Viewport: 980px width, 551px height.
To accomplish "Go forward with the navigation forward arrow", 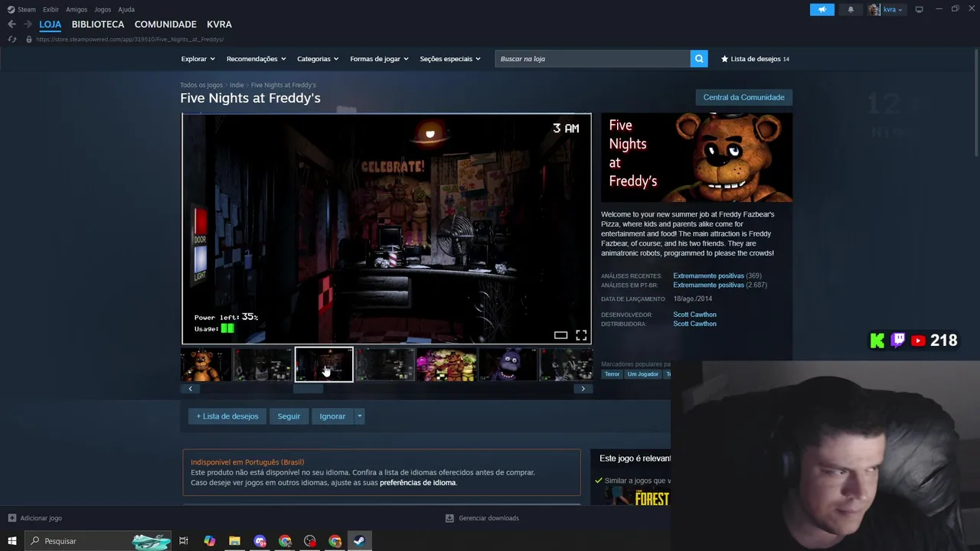I will tap(28, 24).
